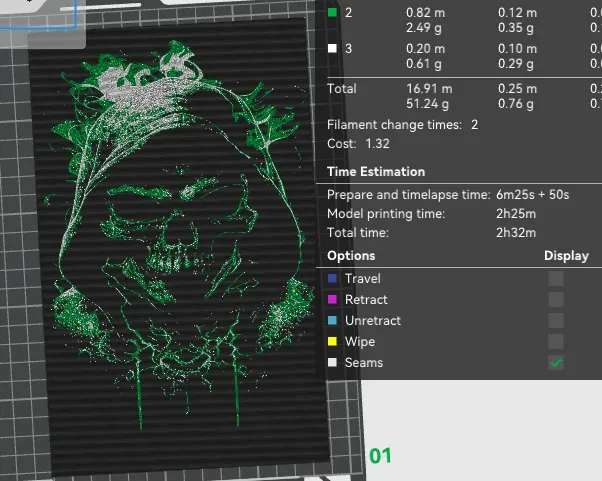The width and height of the screenshot is (602, 481).
Task: Enable the Wipe display checkbox
Action: 556,342
